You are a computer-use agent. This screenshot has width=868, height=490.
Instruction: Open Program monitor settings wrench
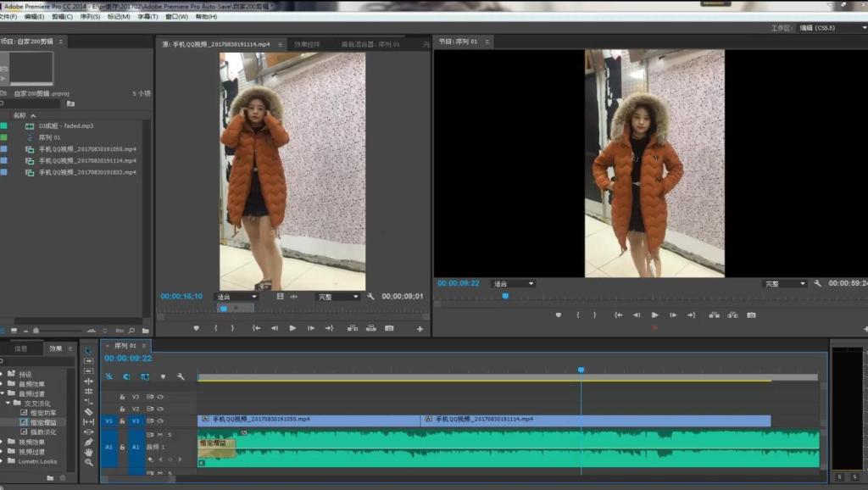pos(818,283)
